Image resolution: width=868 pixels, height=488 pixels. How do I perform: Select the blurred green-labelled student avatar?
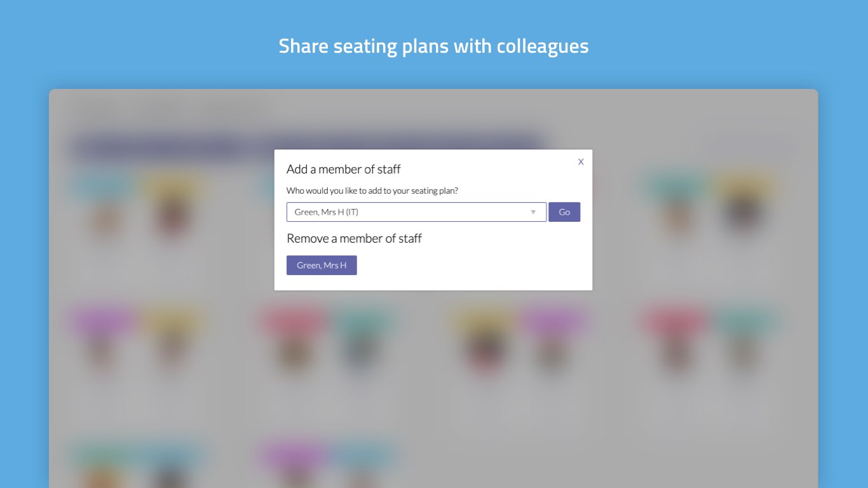pyautogui.click(x=102, y=470)
